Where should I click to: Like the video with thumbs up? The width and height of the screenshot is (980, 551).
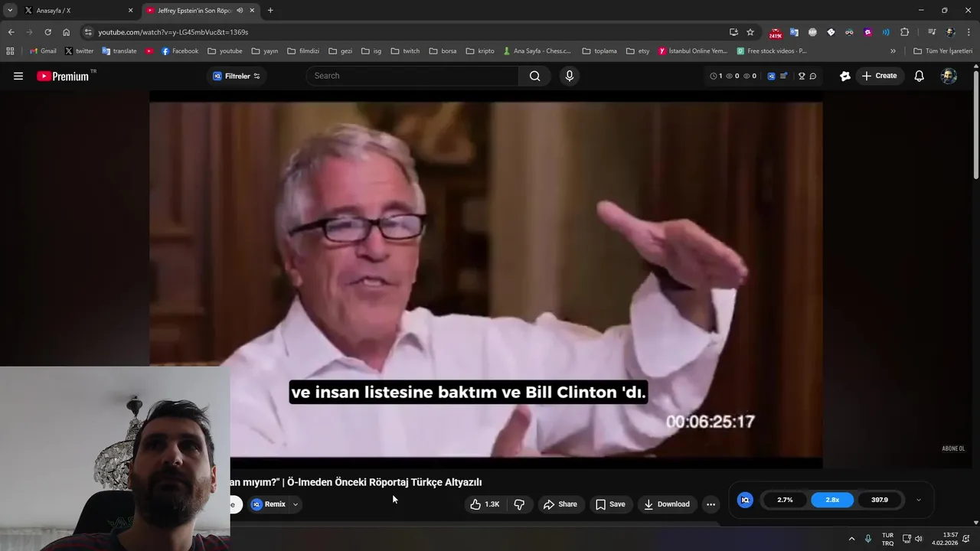pos(485,504)
